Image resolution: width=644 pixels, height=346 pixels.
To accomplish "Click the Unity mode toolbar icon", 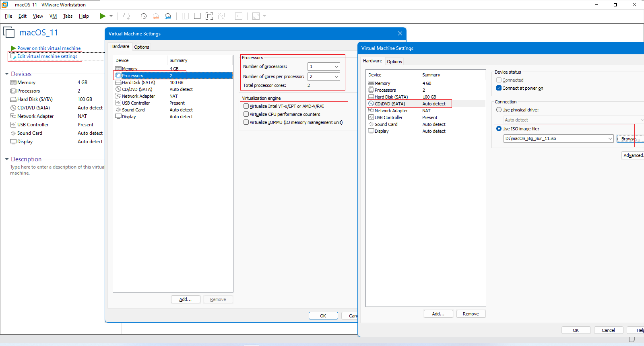I will tap(221, 16).
